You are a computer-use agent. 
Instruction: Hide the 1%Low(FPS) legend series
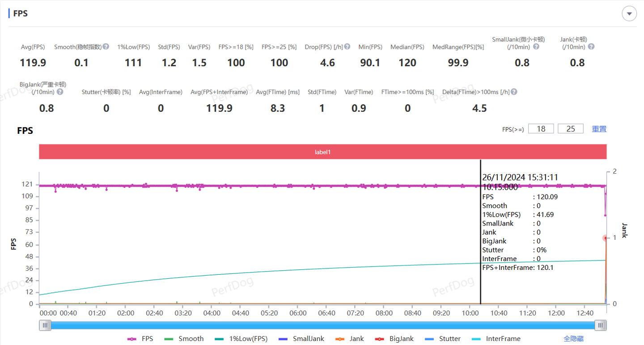pos(241,339)
